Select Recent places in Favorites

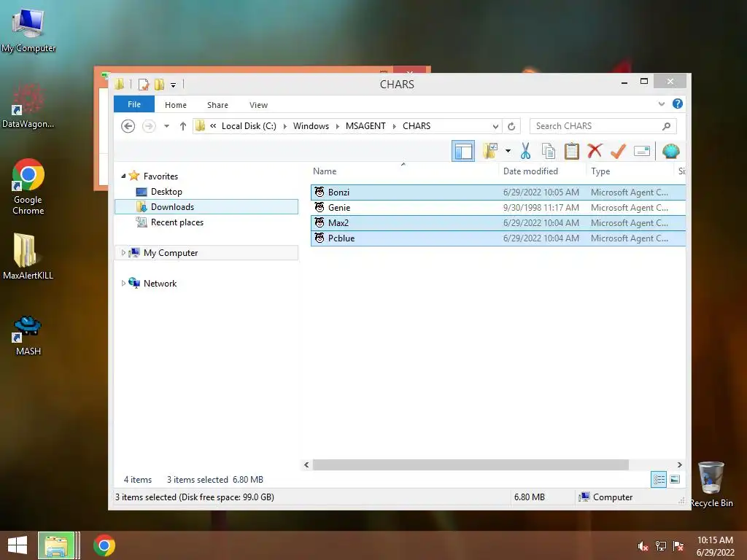(x=177, y=222)
